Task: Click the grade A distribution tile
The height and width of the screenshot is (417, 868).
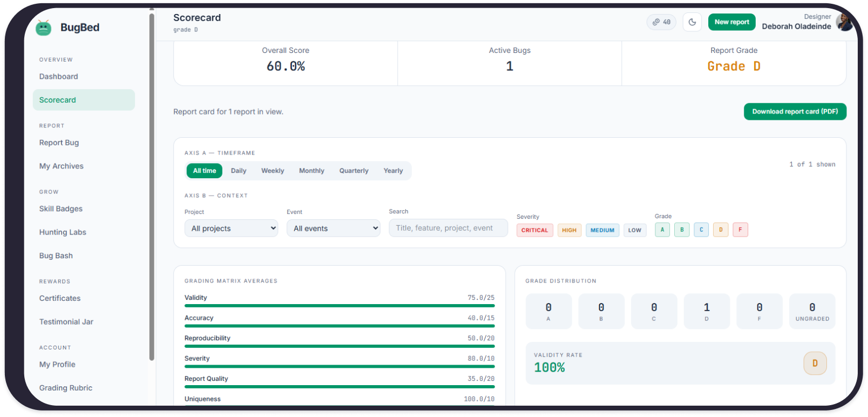Action: (548, 311)
